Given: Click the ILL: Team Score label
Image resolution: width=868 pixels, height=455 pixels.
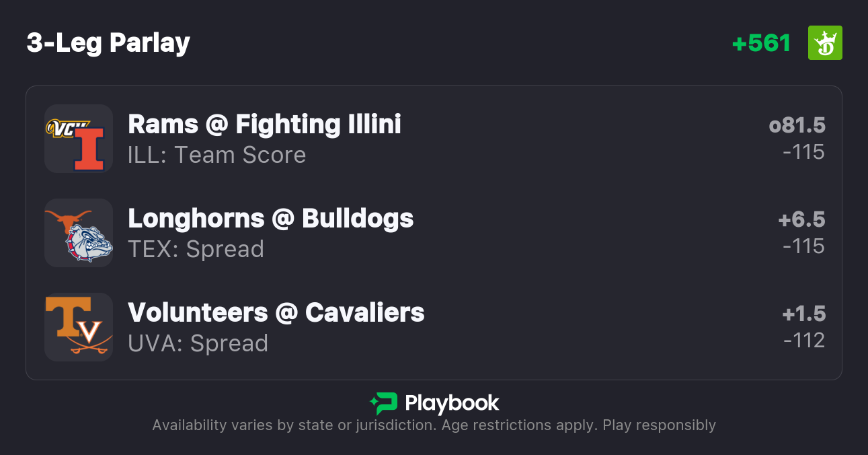Looking at the screenshot, I should (x=216, y=155).
